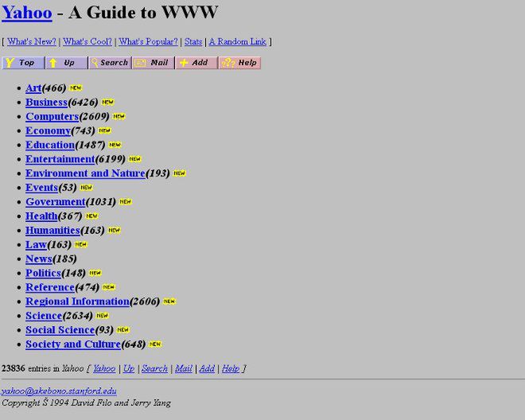Open the Politics category
Screen dimensions: 525x420
tap(43, 273)
